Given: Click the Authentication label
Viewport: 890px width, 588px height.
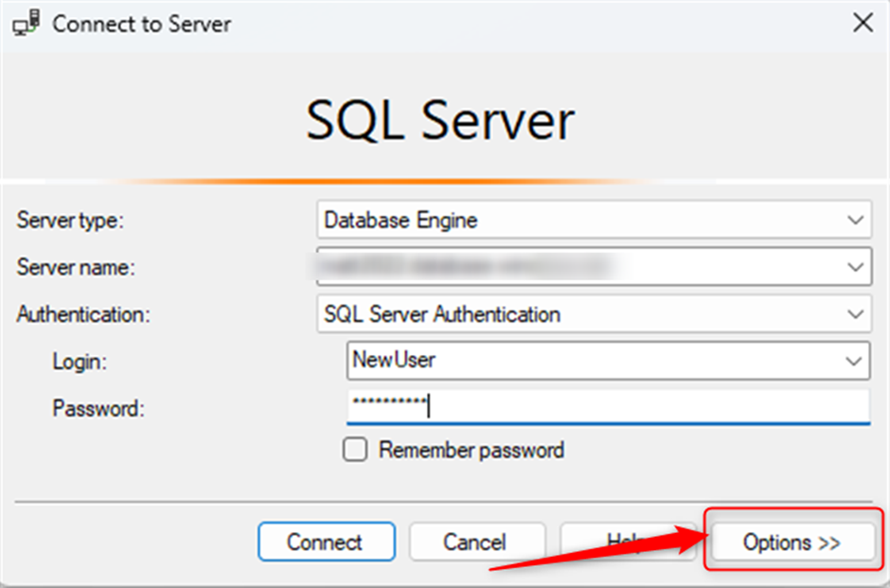Looking at the screenshot, I should [83, 313].
